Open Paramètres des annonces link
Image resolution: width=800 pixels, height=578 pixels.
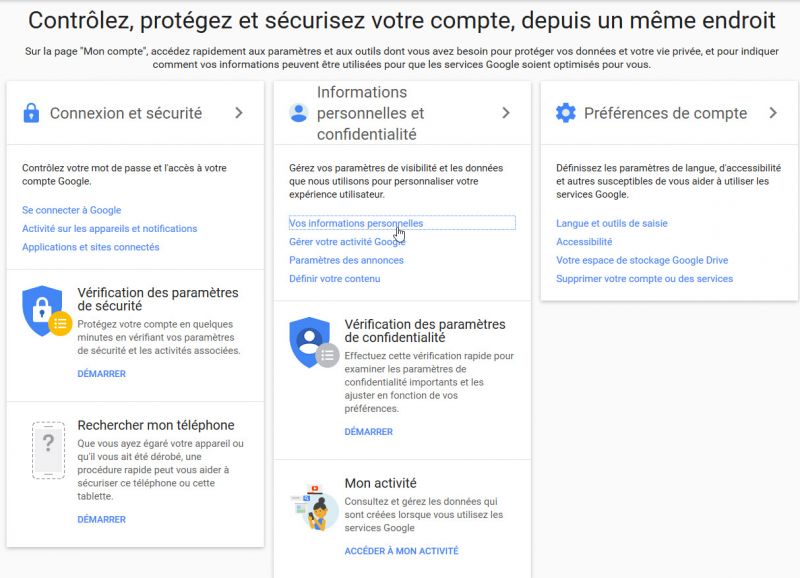point(346,260)
